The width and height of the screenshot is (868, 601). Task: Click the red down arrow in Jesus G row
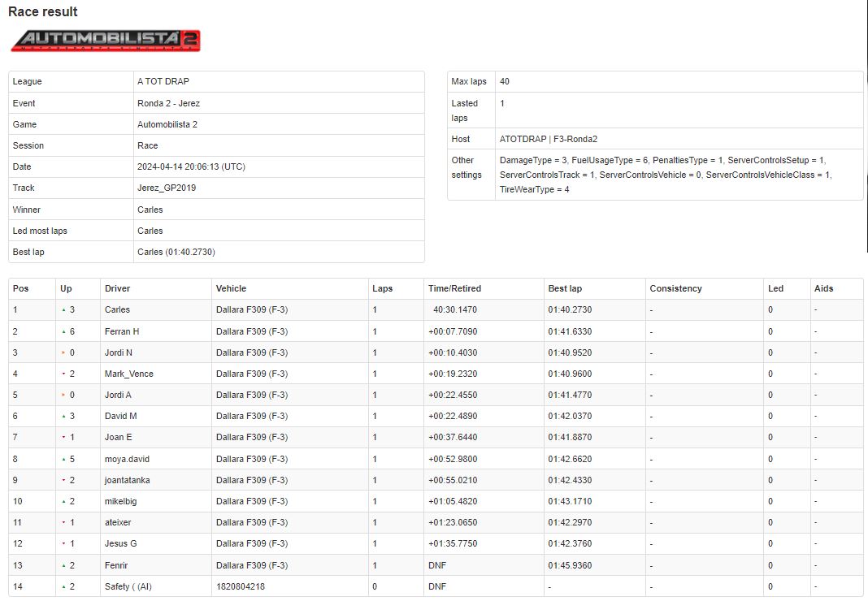tap(63, 543)
